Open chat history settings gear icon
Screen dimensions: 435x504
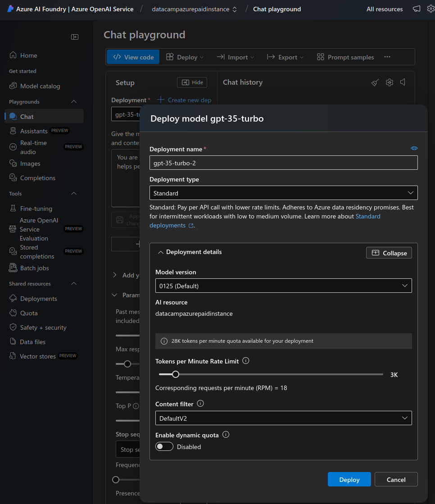point(390,82)
